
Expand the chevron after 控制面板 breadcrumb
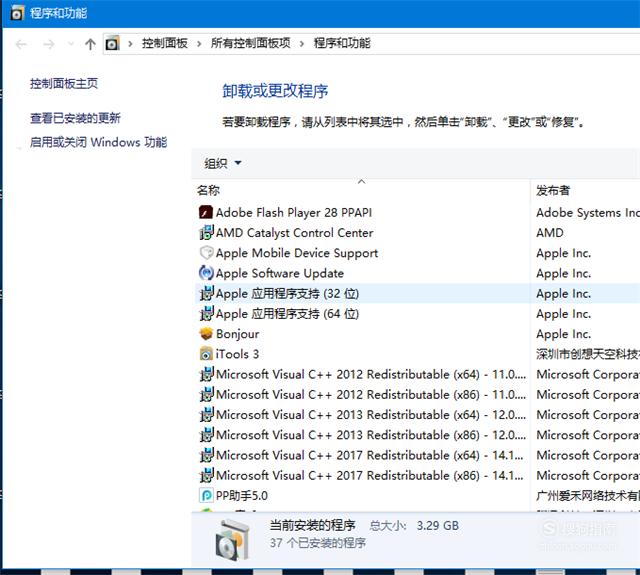pos(199,43)
